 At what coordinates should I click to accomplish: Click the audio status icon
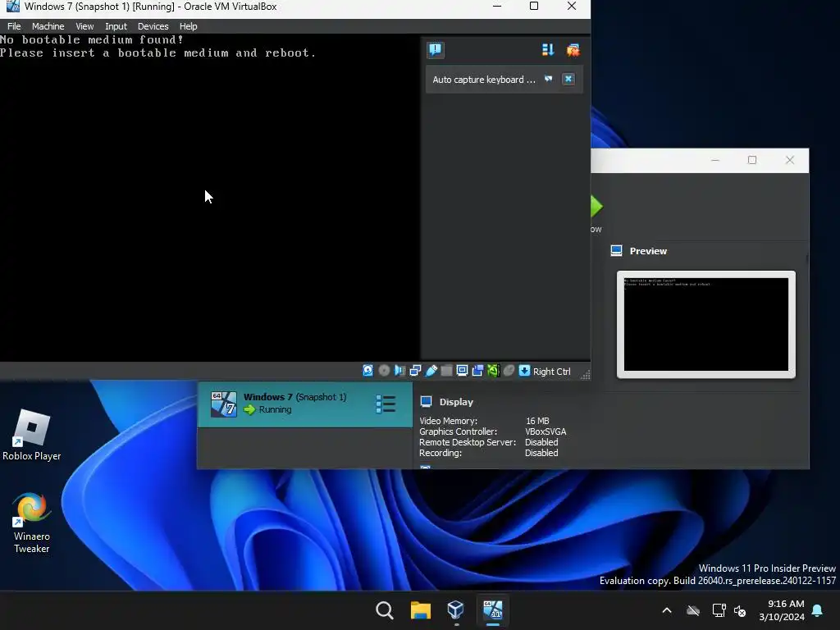tap(399, 371)
